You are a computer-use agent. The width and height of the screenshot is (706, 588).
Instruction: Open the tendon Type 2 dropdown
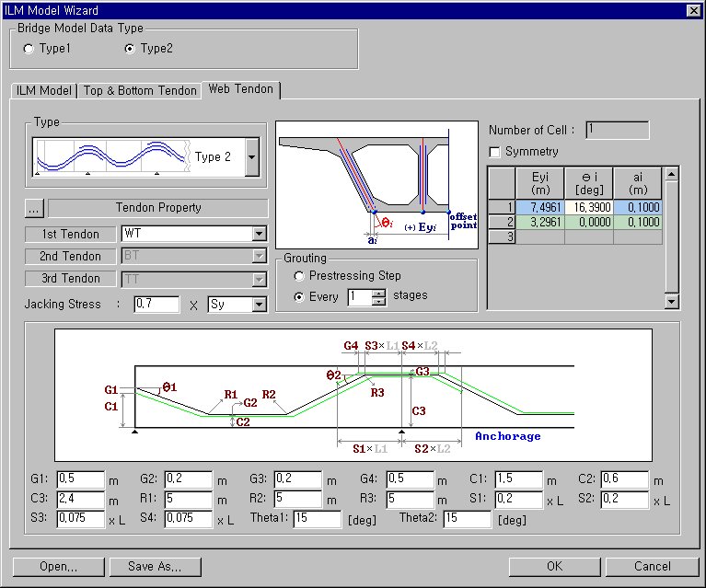tap(251, 157)
